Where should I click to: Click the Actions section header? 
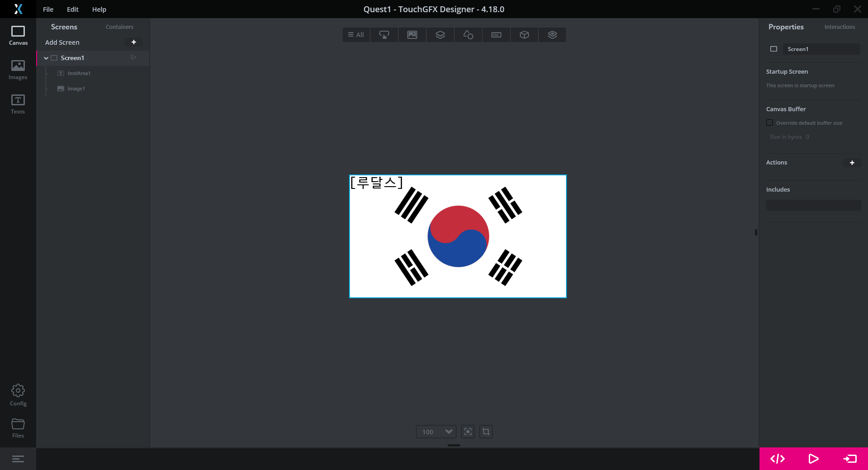[776, 162]
